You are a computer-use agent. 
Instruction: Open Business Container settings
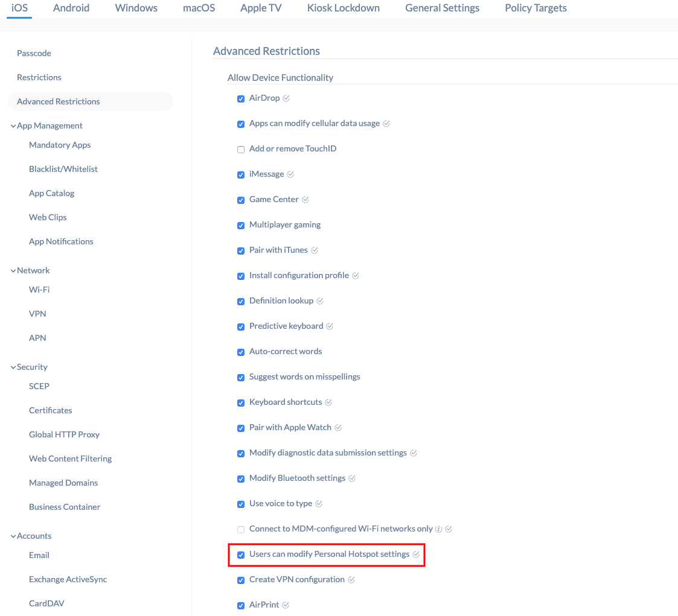tap(65, 507)
